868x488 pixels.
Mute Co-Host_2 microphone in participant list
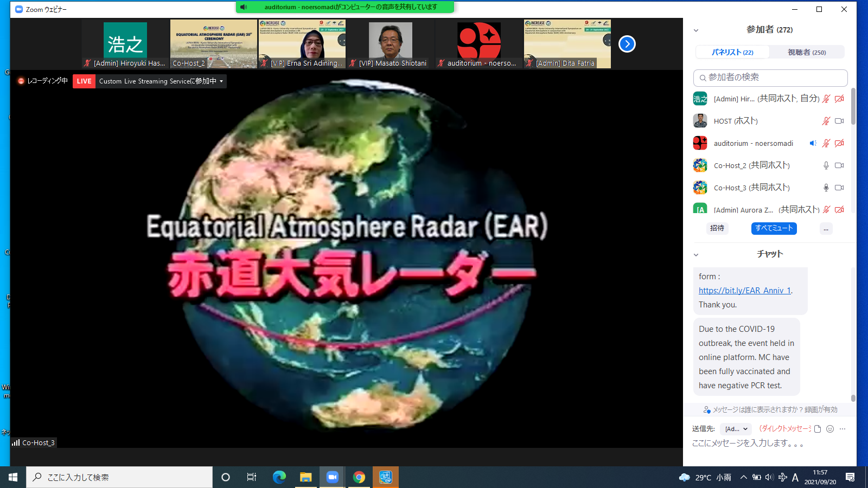coord(826,165)
